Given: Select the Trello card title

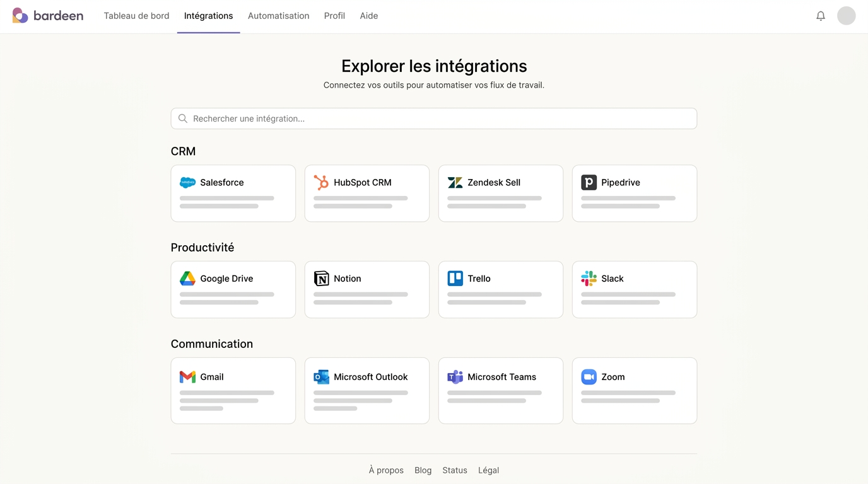Looking at the screenshot, I should click(x=479, y=279).
